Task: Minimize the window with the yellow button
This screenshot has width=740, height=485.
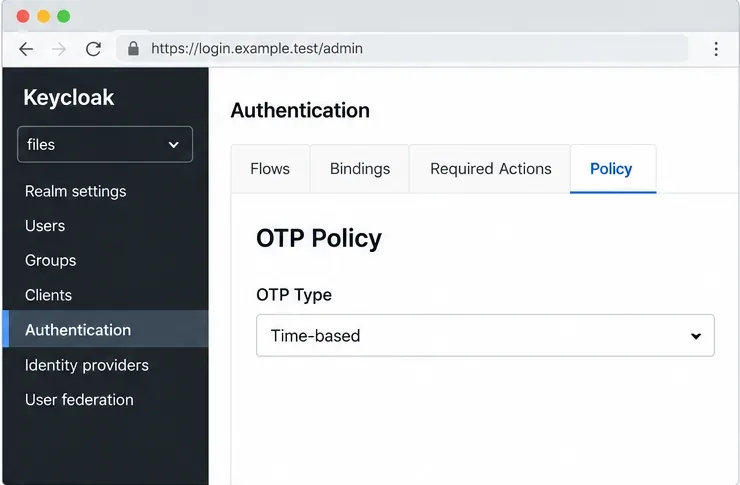Action: pos(43,16)
